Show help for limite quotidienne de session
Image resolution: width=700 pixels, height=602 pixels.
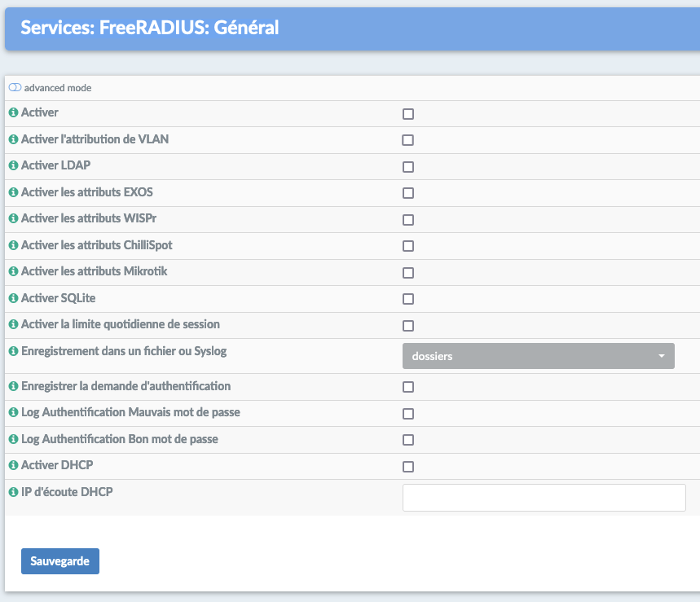pyautogui.click(x=13, y=324)
